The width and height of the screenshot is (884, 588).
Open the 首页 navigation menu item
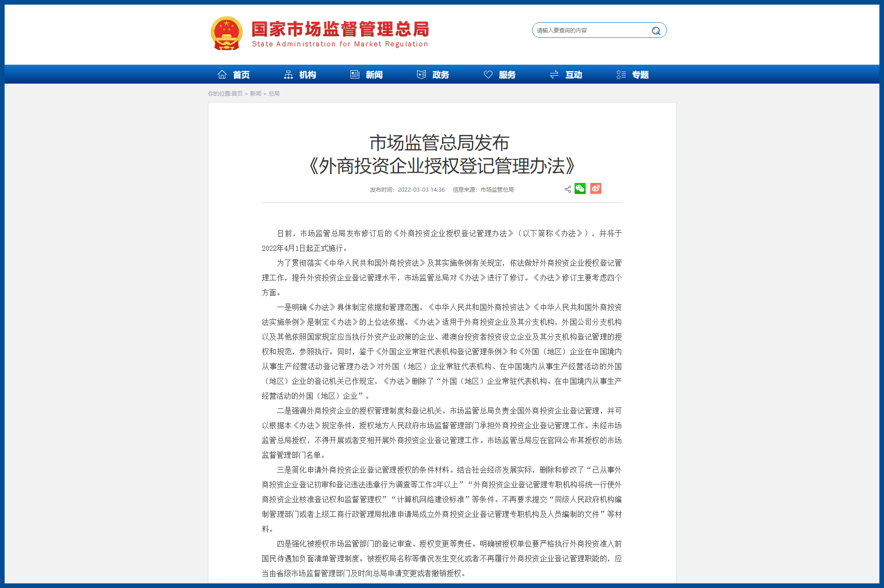pos(241,75)
